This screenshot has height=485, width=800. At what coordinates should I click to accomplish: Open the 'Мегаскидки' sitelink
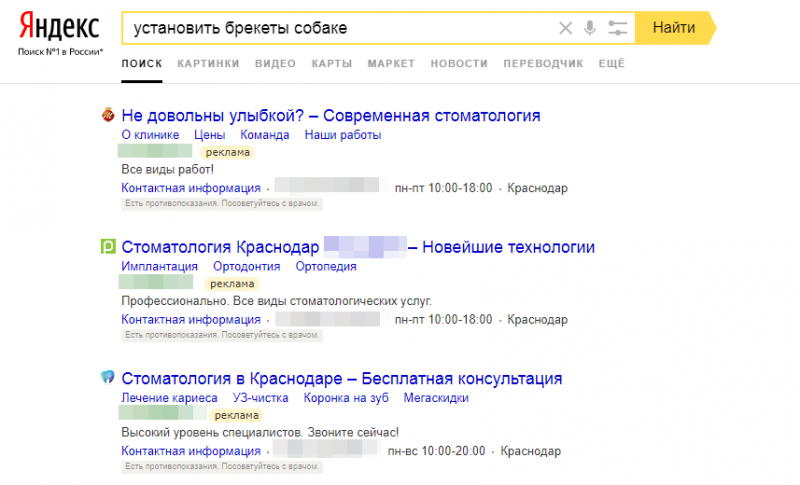tap(436, 398)
